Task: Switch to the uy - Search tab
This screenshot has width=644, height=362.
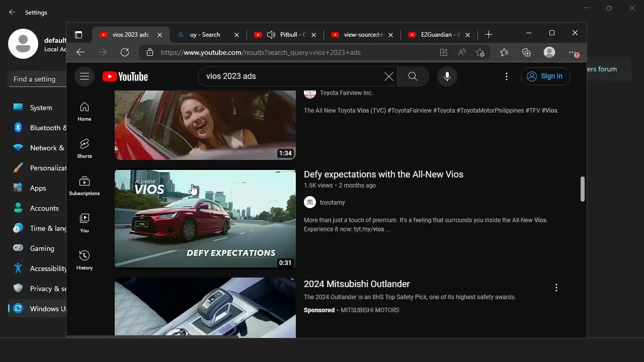Action: [206, 35]
